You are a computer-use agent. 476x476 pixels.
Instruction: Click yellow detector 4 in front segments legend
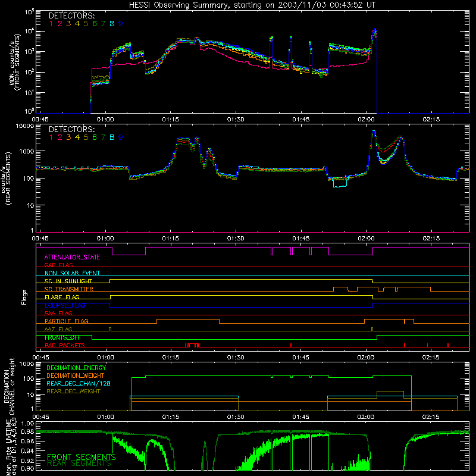[x=77, y=24]
